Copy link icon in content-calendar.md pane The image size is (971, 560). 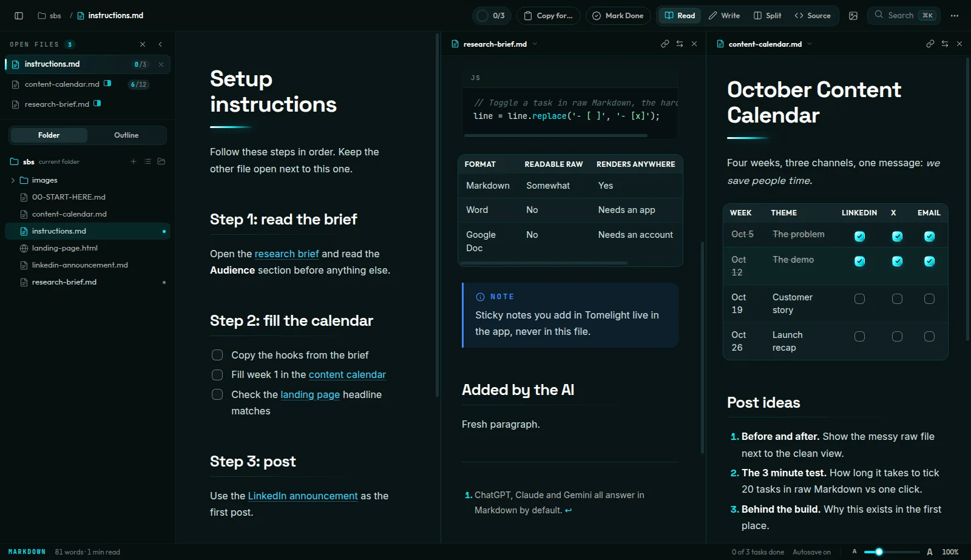tap(930, 44)
